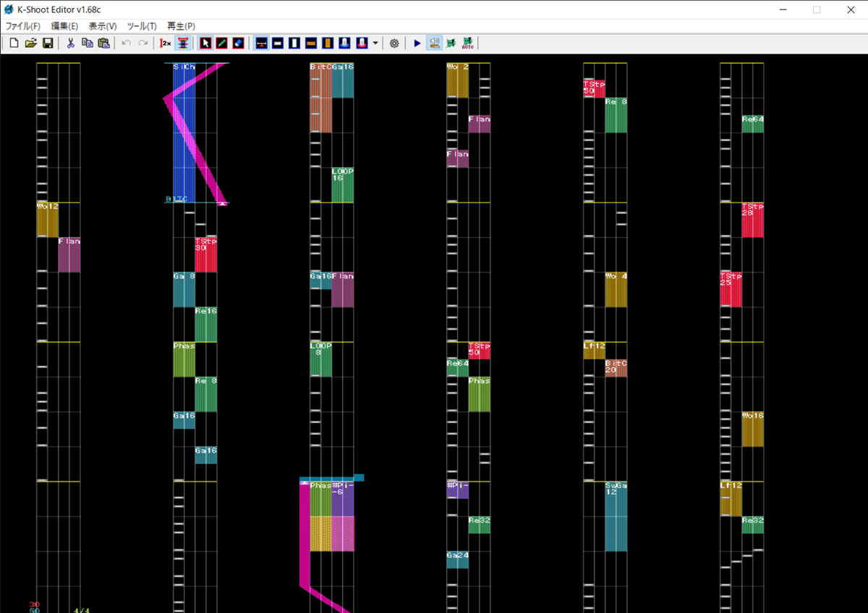Select the Wo16 effect block

tap(753, 429)
